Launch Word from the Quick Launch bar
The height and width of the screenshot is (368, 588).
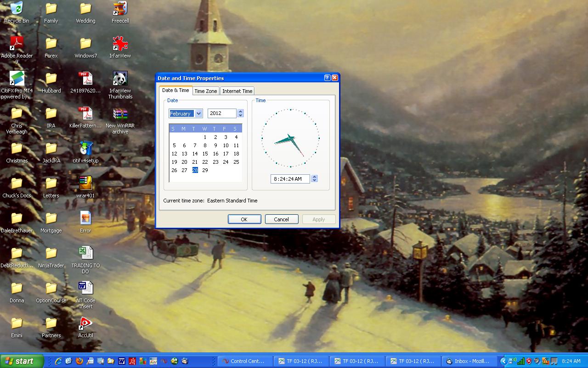[122, 361]
